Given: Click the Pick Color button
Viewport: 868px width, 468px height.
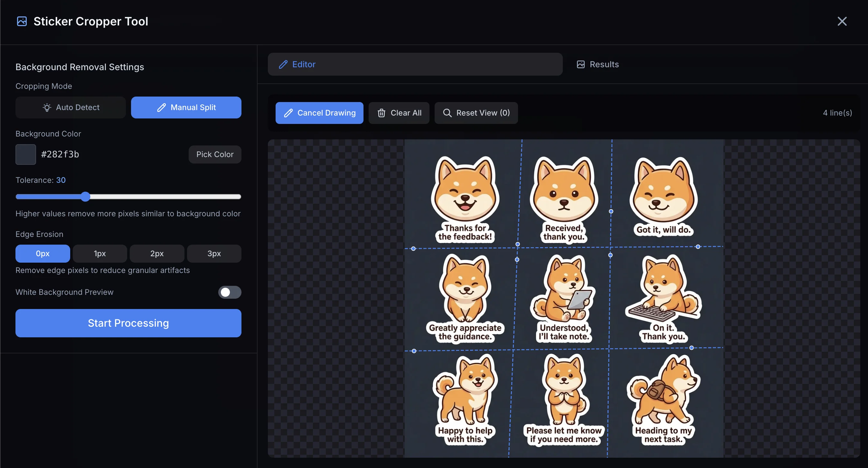Looking at the screenshot, I should point(215,154).
